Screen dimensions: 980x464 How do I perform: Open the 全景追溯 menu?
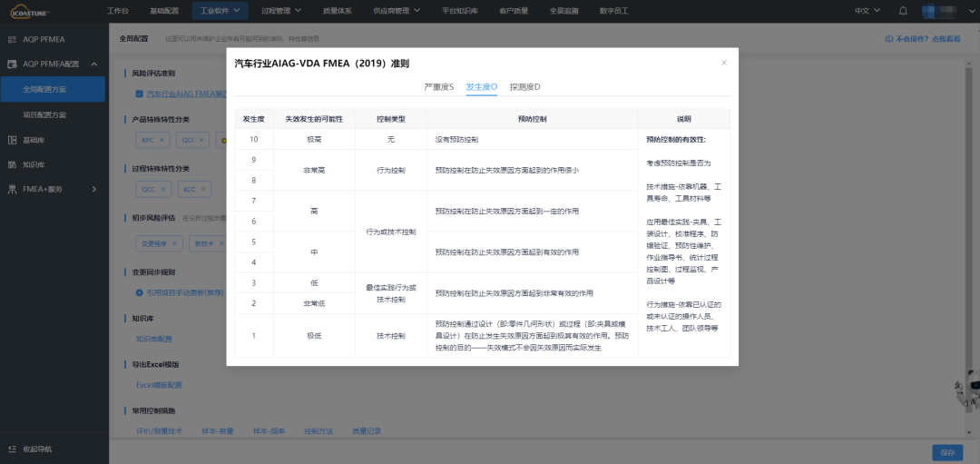pos(563,11)
